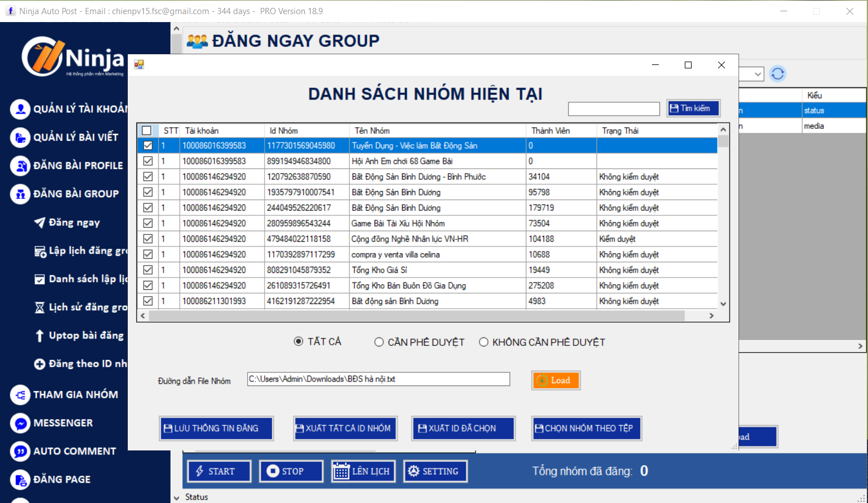Click the Ninja logo in sidebar
Viewport: 868px width, 503px height.
pos(73,57)
